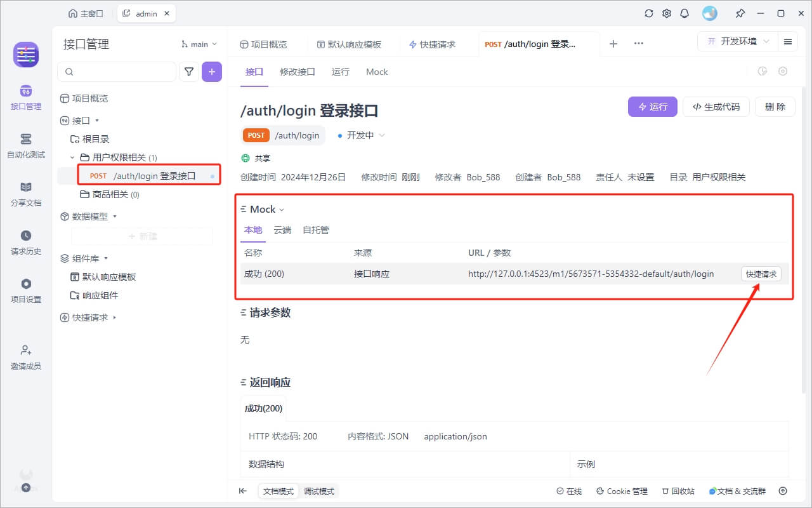Switch to the 修改接口 tab
This screenshot has width=812, height=508.
(298, 72)
